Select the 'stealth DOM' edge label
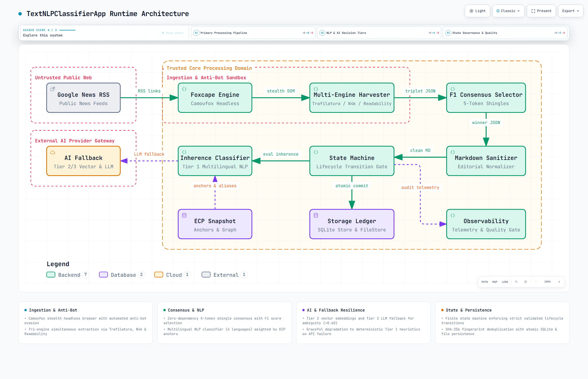This screenshot has width=588, height=379. point(281,91)
